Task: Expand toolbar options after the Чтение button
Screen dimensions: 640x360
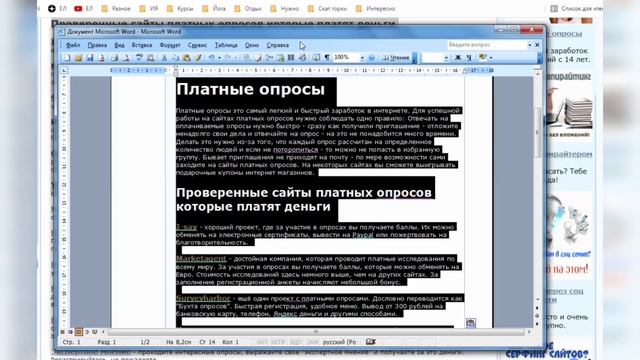Action: click(415, 58)
